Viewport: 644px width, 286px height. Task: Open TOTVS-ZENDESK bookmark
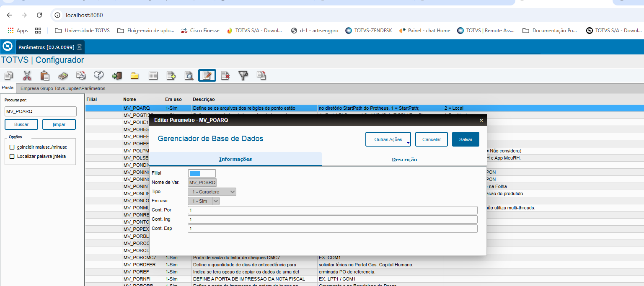click(369, 31)
